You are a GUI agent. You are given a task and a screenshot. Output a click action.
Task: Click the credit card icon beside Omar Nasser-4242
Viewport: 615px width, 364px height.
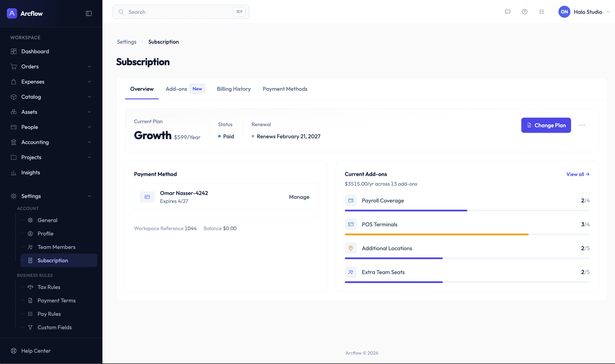(x=147, y=197)
